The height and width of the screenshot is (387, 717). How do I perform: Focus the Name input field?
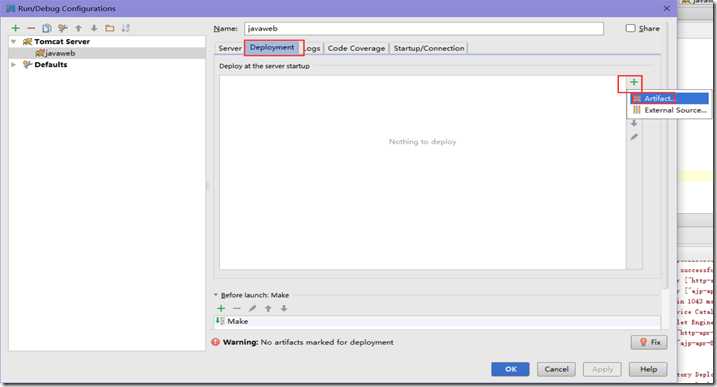point(424,28)
